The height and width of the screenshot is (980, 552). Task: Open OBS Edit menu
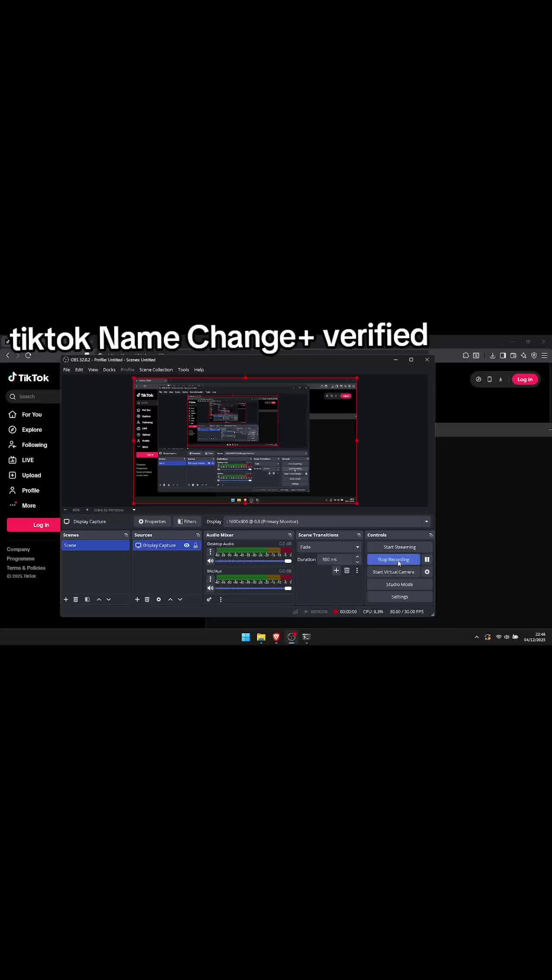[79, 370]
